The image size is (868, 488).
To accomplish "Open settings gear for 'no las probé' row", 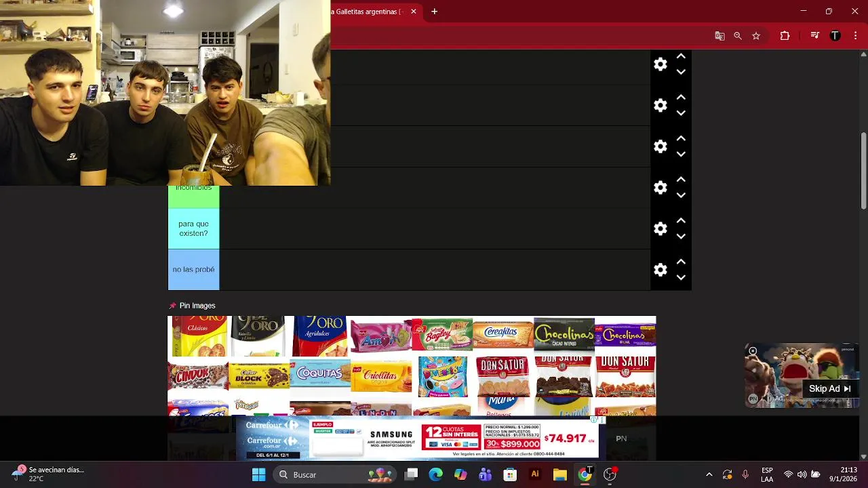I will pyautogui.click(x=660, y=270).
